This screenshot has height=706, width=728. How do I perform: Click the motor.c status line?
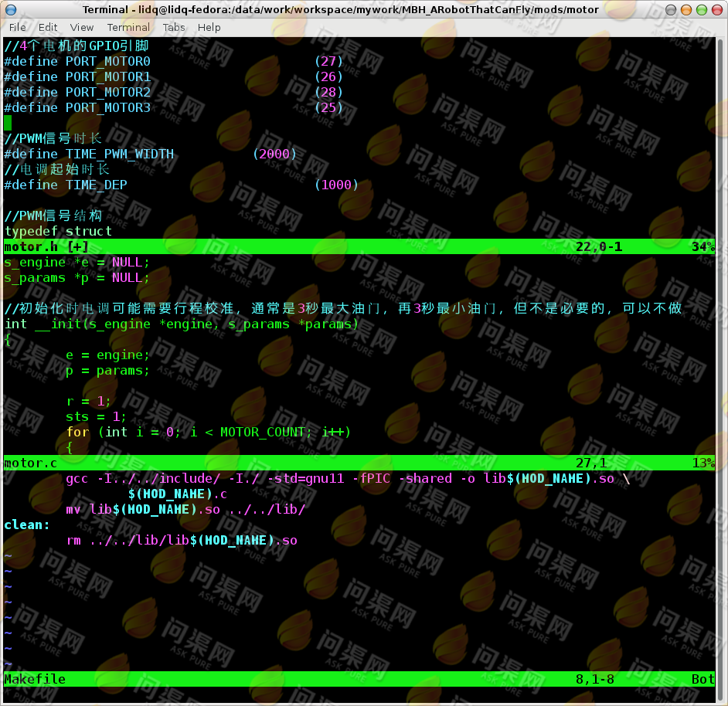[x=359, y=463]
